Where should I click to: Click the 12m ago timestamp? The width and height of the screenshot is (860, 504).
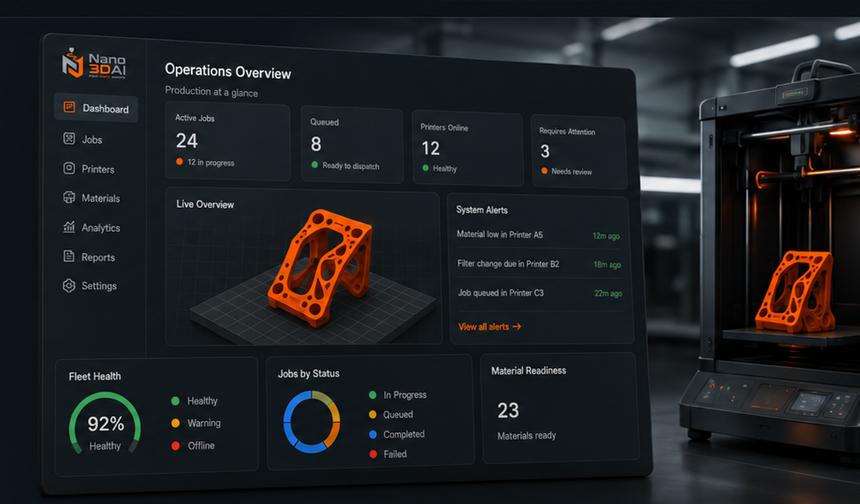(606, 236)
